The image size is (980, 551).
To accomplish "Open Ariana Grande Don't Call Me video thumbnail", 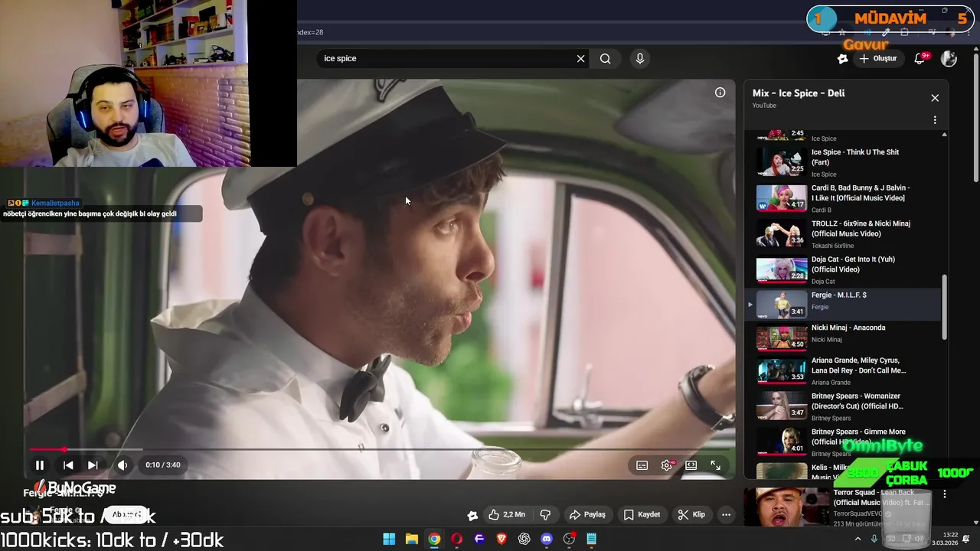I will point(782,371).
